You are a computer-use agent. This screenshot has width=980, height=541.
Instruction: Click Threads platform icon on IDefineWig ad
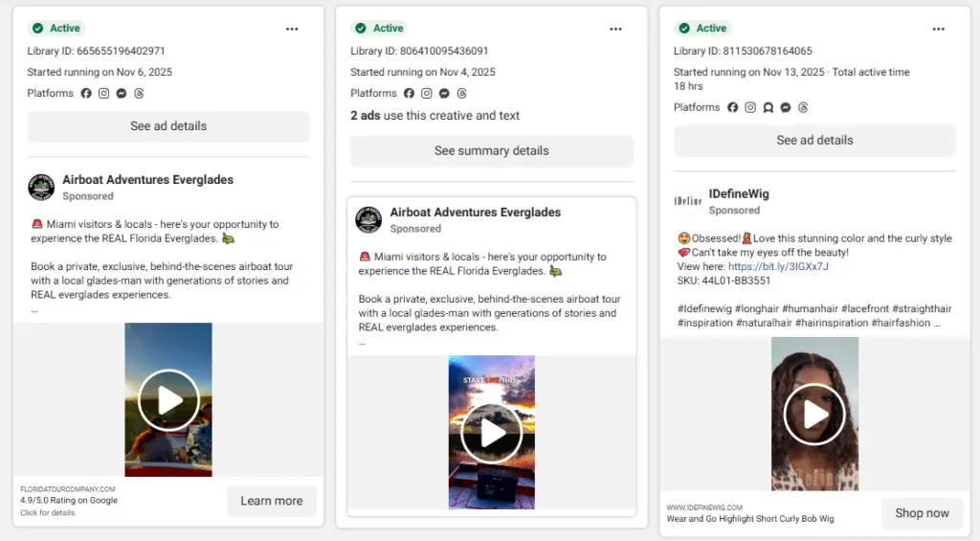point(803,107)
